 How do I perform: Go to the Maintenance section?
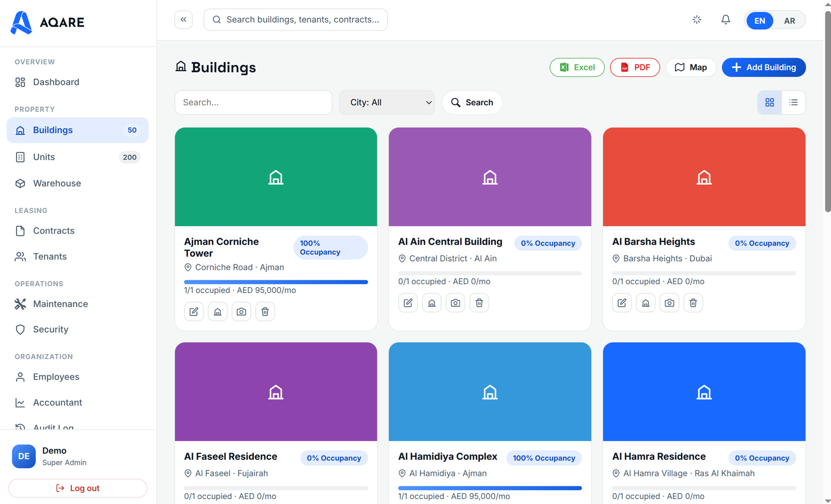[x=78, y=304]
